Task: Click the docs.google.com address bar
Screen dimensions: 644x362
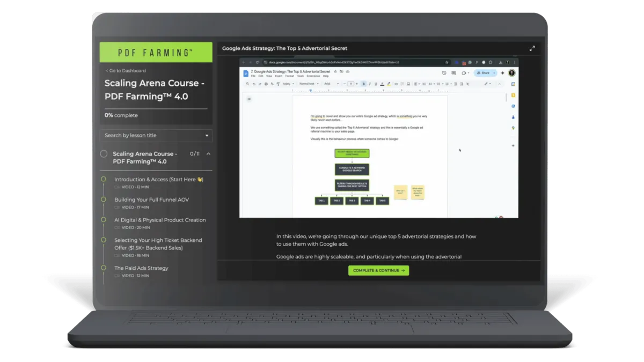Action: click(357, 62)
